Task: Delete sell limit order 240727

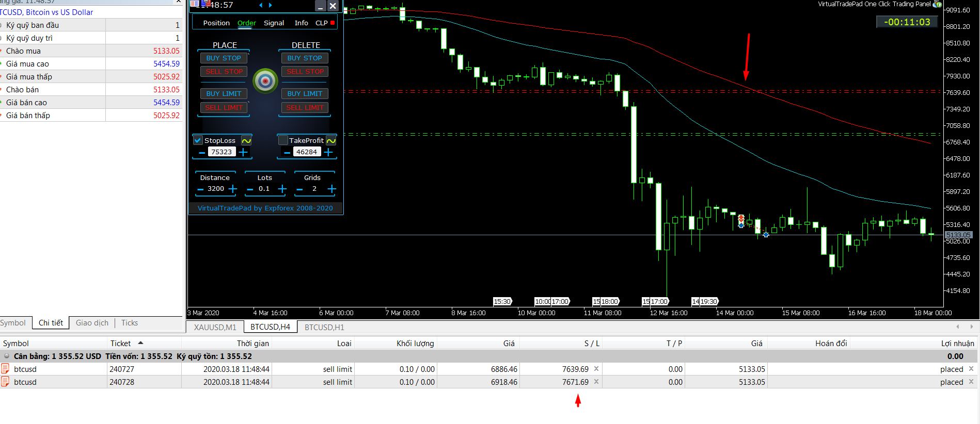Action: 971,369
